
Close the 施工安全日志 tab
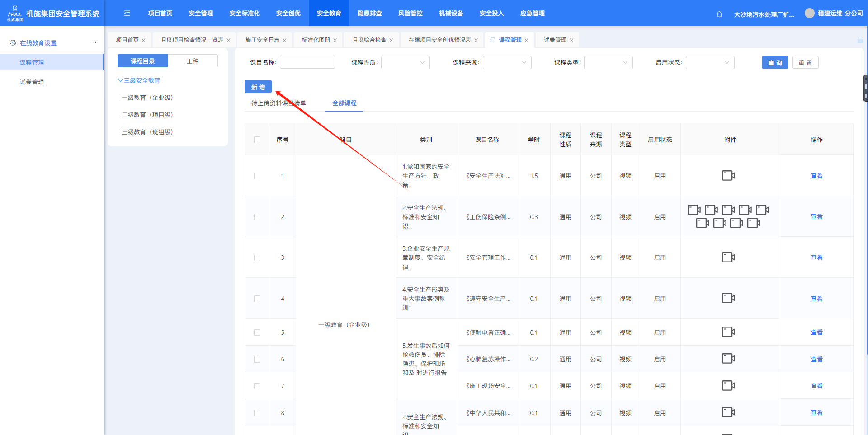click(284, 40)
